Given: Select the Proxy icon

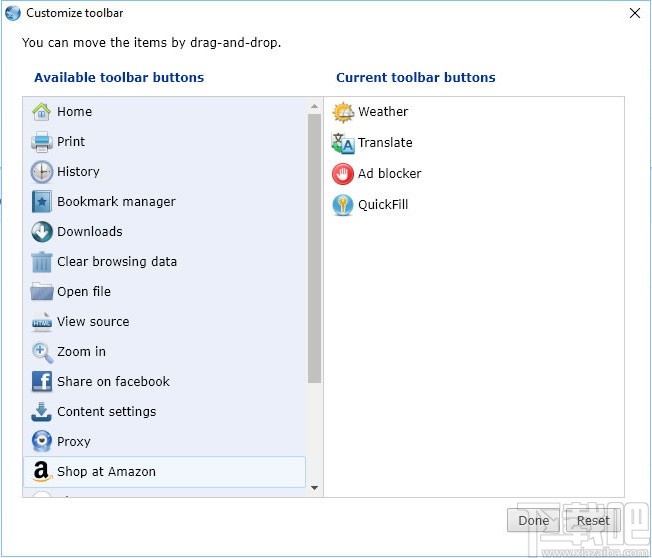Looking at the screenshot, I should (x=42, y=442).
